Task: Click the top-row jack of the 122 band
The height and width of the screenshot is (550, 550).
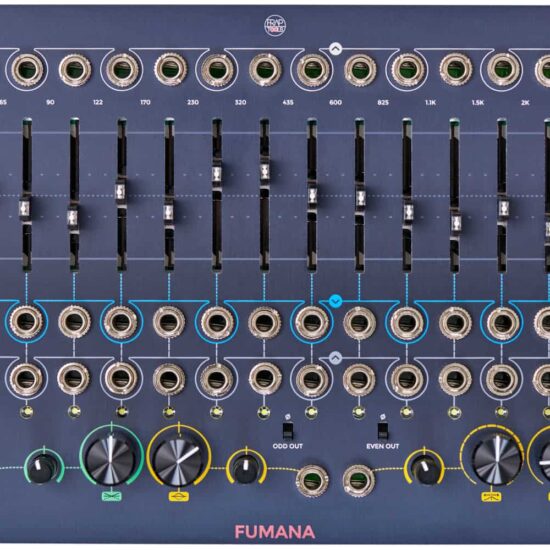Action: pyautogui.click(x=122, y=69)
